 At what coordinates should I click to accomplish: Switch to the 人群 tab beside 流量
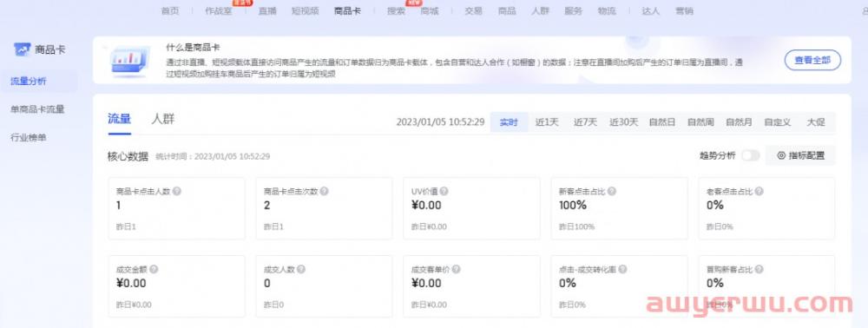(x=163, y=119)
